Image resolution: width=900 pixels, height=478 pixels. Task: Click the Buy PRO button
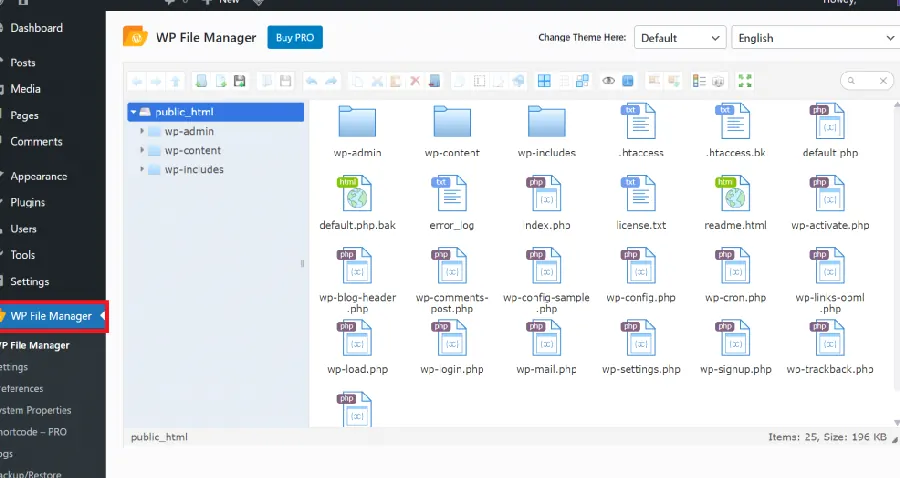click(x=295, y=37)
